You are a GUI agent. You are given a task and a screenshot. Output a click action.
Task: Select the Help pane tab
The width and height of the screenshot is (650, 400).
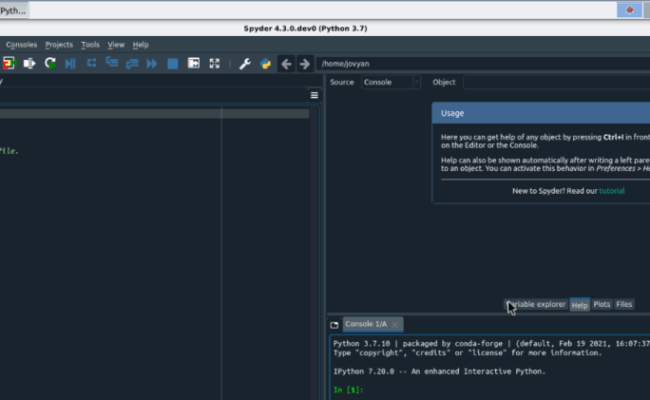580,305
